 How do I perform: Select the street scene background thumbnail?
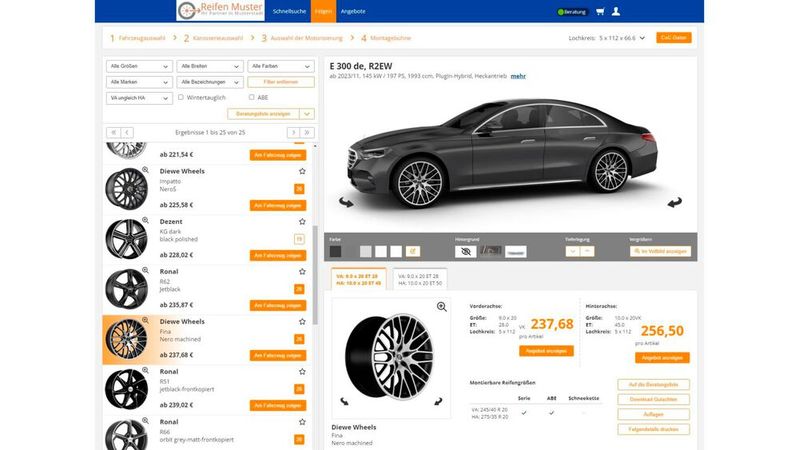(x=490, y=251)
